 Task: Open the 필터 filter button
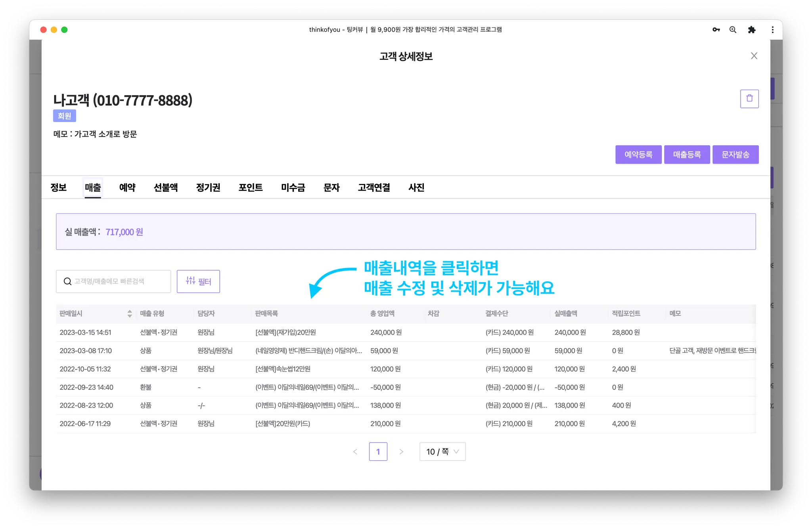click(198, 281)
